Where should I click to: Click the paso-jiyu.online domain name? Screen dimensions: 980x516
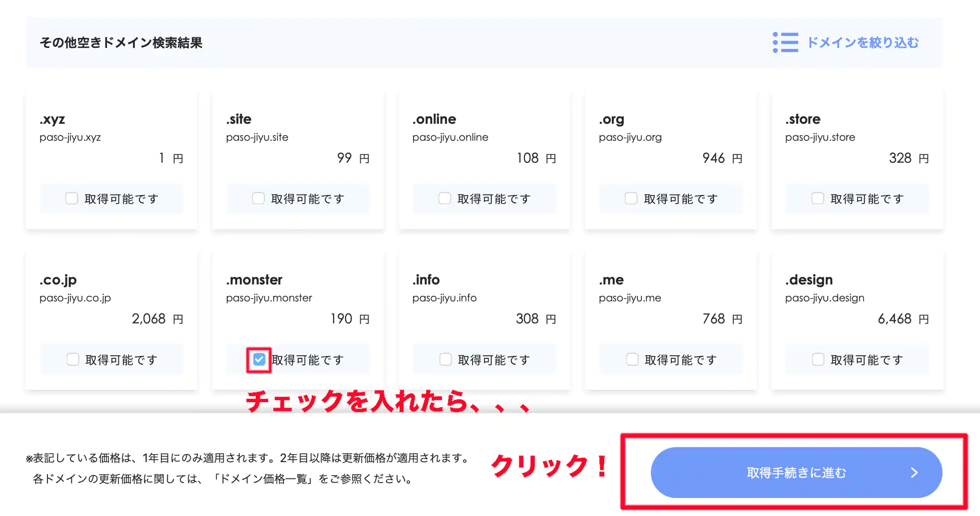pyautogui.click(x=451, y=137)
